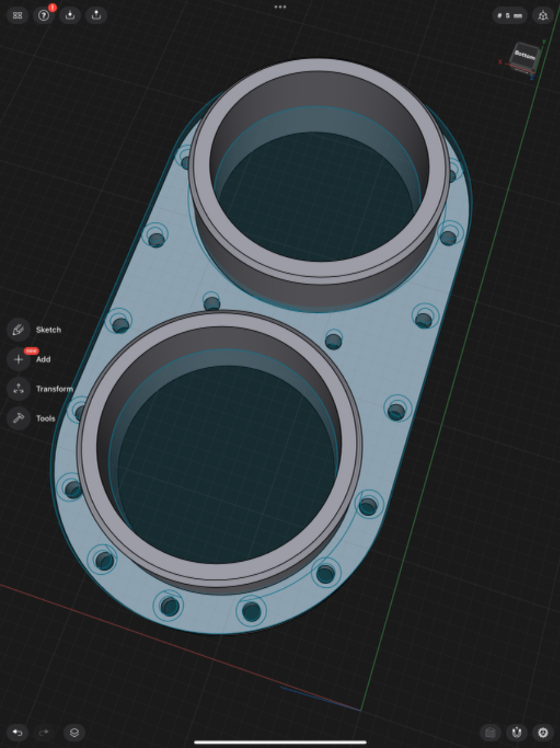560x748 pixels.
Task: Open the items layers panel
Action: click(x=74, y=732)
